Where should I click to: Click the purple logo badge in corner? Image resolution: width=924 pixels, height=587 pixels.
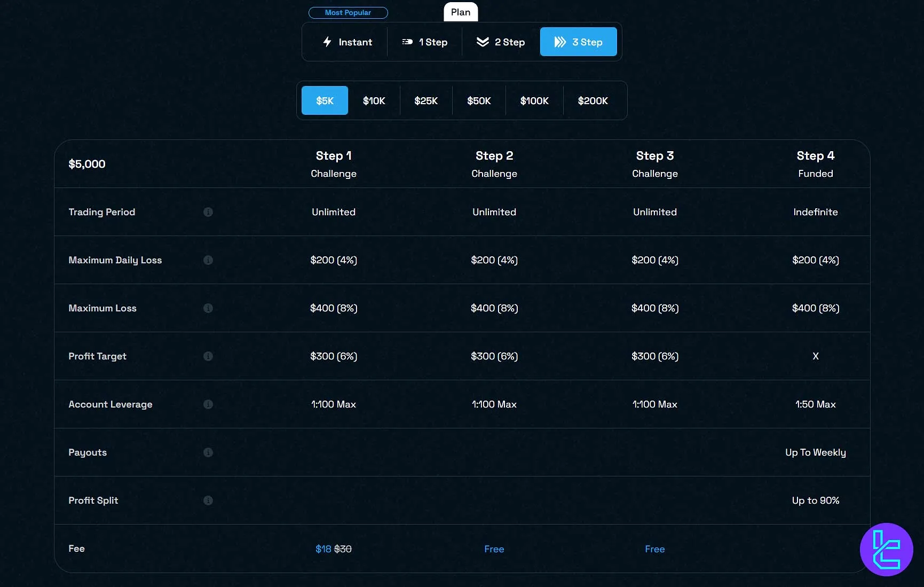click(886, 549)
